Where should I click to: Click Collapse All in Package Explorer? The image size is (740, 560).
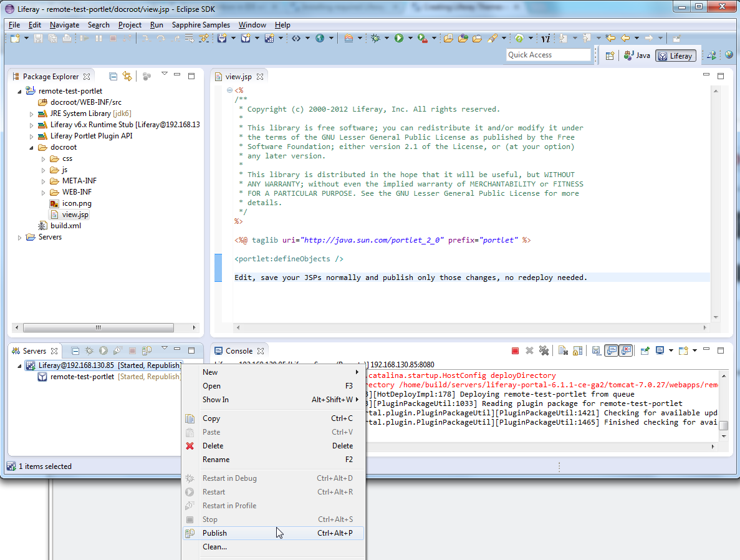coord(113,77)
